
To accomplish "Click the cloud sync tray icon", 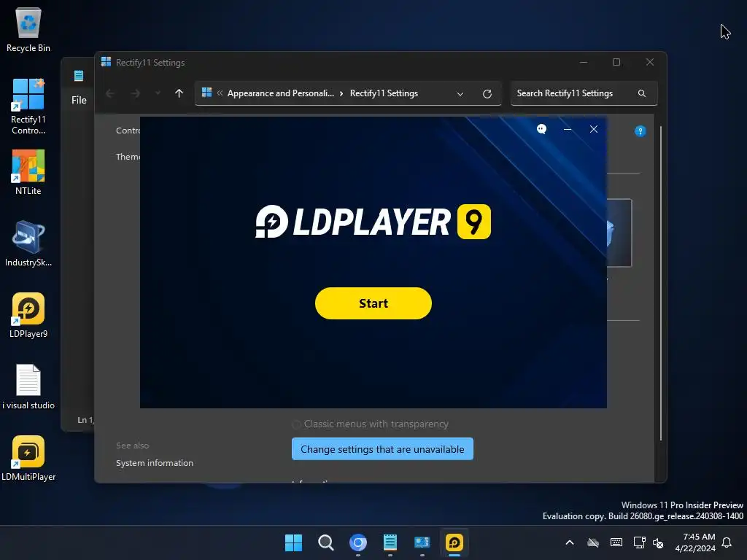I will point(592,542).
